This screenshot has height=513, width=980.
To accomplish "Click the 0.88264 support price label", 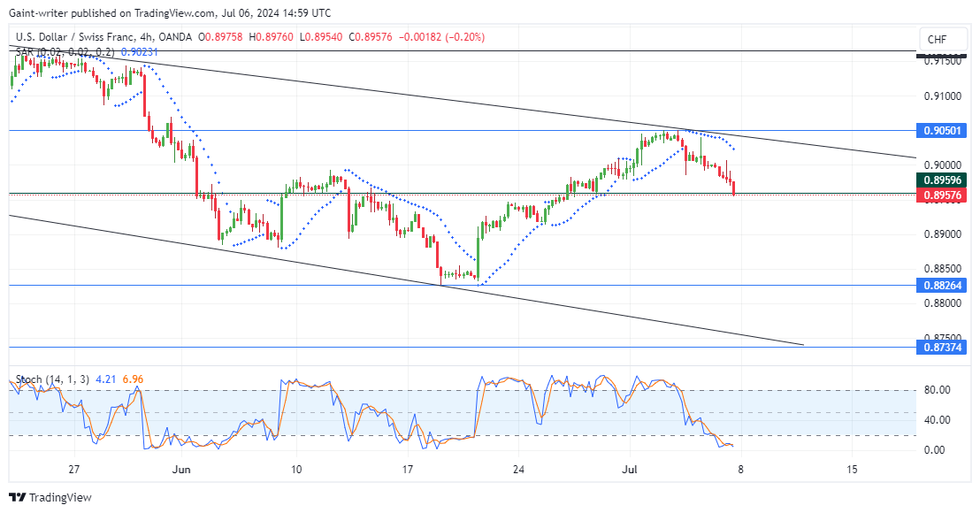I will [941, 286].
